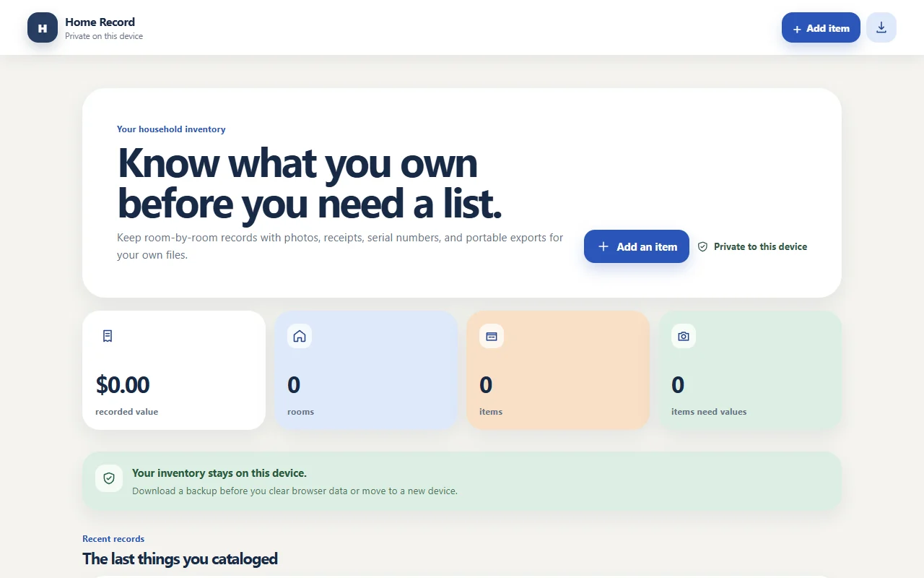Click the plus icon in header Add item button
The width and height of the screenshot is (924, 578).
coord(797,29)
